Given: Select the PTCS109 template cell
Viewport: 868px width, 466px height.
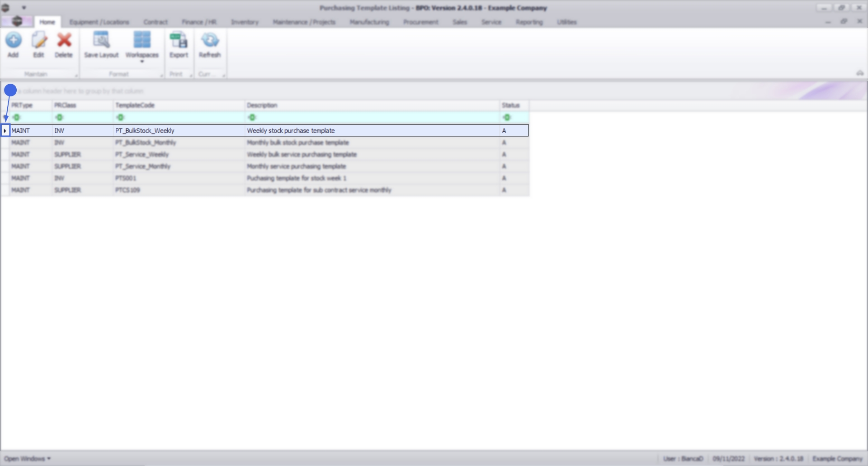Looking at the screenshot, I should coord(179,190).
